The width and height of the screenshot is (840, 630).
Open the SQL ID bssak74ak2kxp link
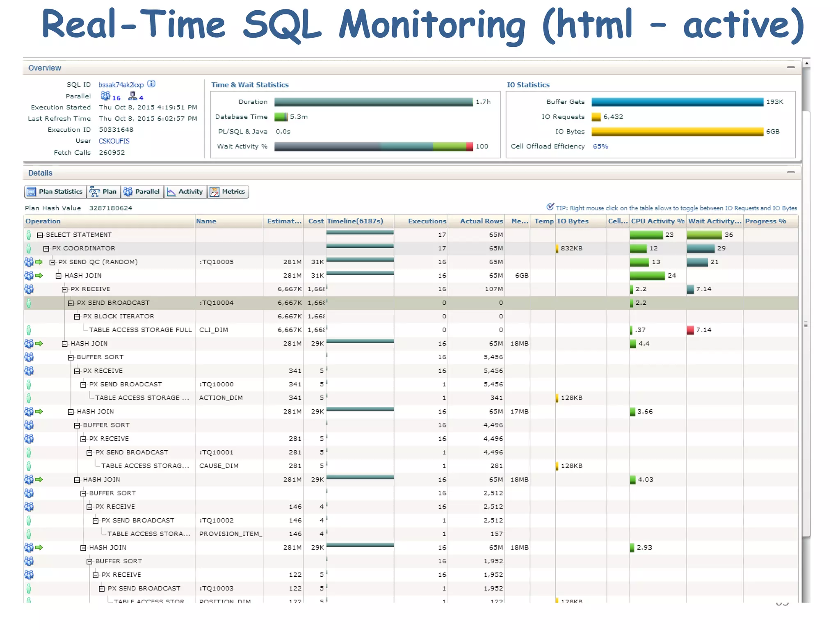tap(121, 85)
